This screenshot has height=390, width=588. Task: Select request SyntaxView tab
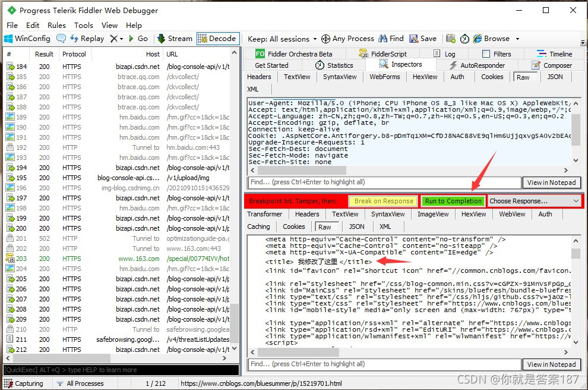pyautogui.click(x=340, y=77)
